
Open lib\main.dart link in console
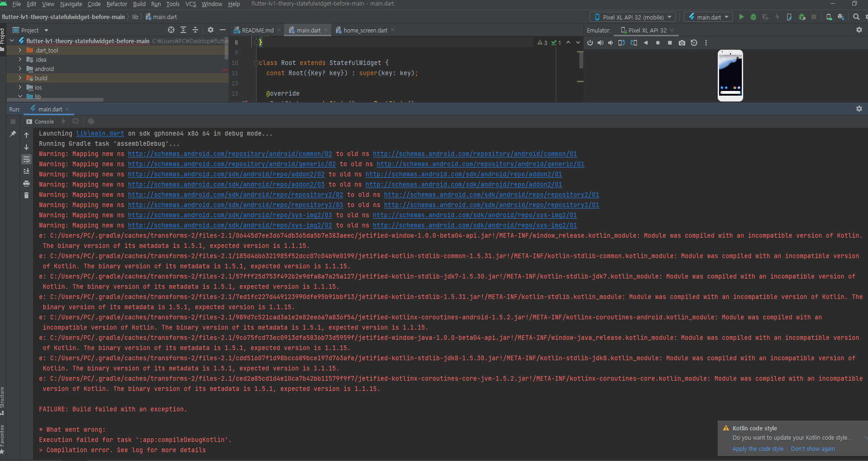tap(100, 133)
